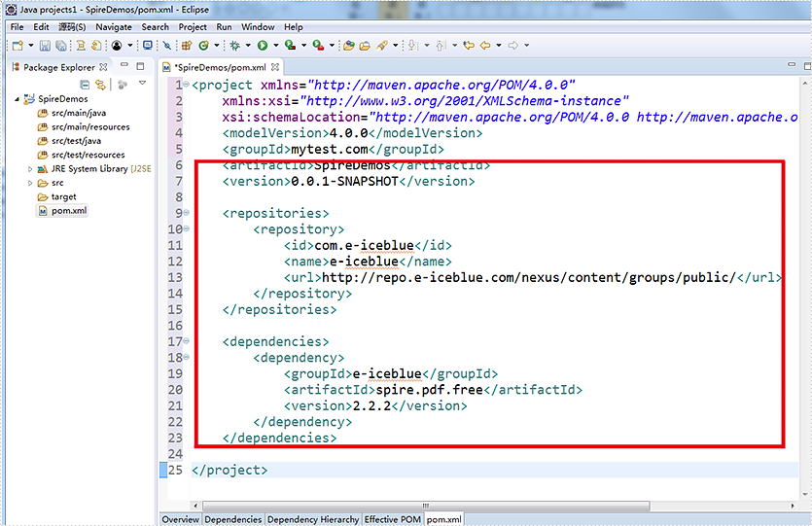The width and height of the screenshot is (812, 526).
Task: Expand the src folder node
Action: pyautogui.click(x=30, y=183)
